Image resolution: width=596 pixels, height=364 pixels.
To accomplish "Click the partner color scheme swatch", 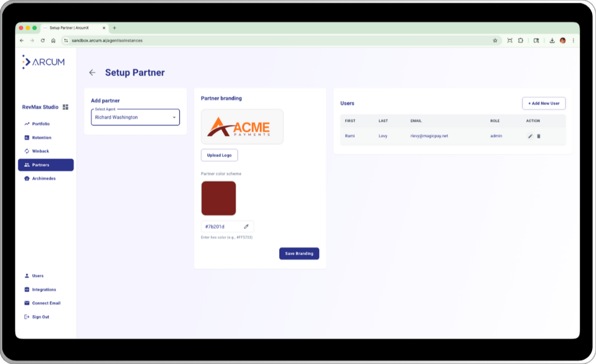I will pos(218,198).
